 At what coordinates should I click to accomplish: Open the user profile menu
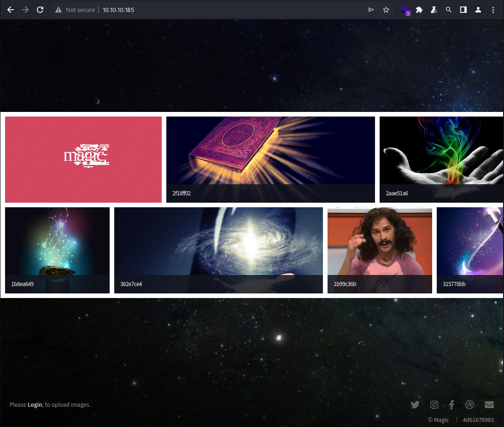point(478,10)
